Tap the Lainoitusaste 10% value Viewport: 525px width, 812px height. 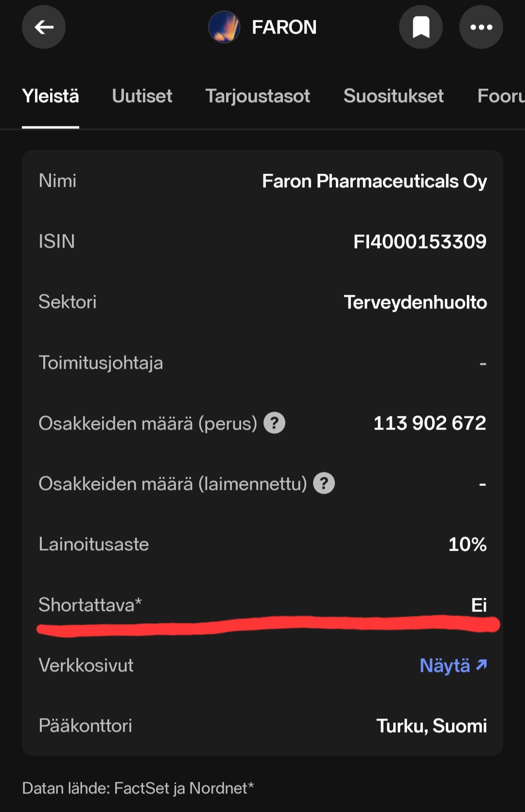click(x=467, y=544)
